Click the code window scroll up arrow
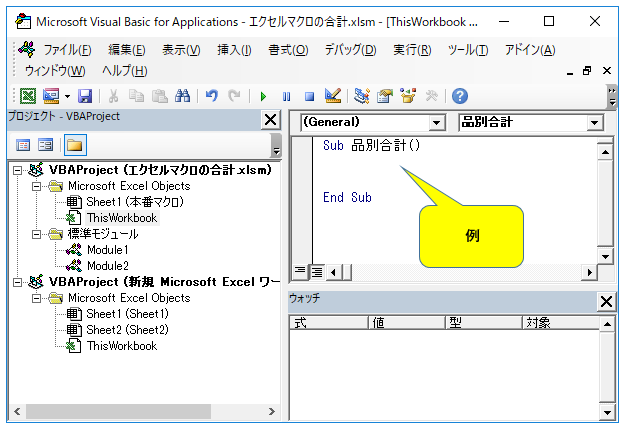This screenshot has width=626, height=430. tap(605, 152)
